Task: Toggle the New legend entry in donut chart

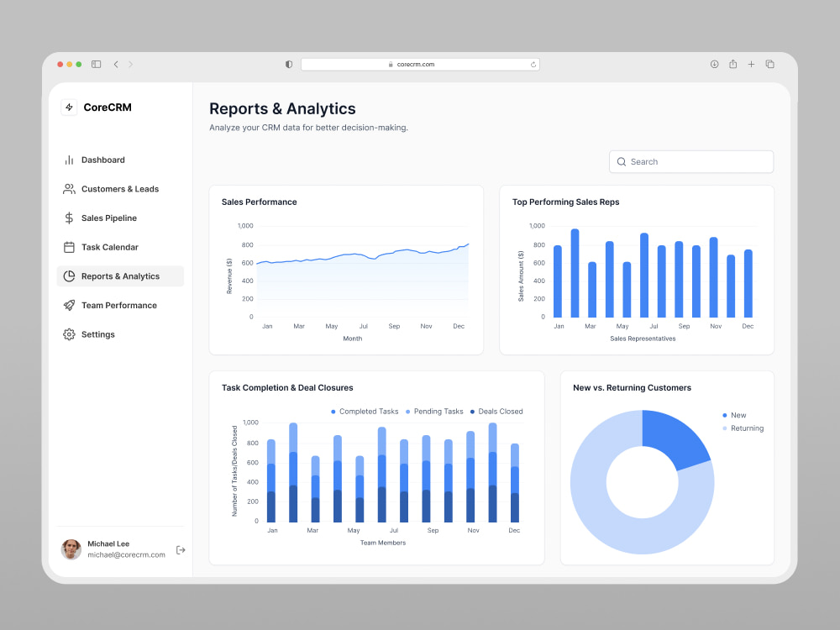Action: pyautogui.click(x=734, y=415)
